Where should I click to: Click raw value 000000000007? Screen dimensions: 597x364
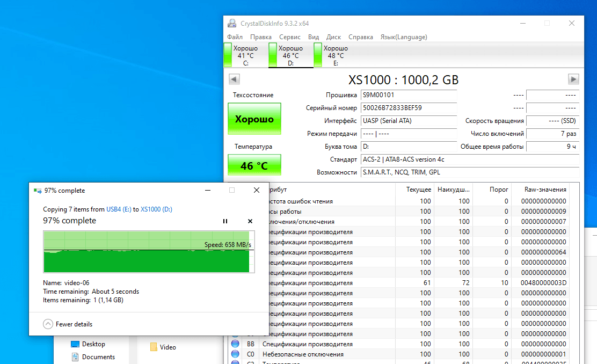pos(543,222)
